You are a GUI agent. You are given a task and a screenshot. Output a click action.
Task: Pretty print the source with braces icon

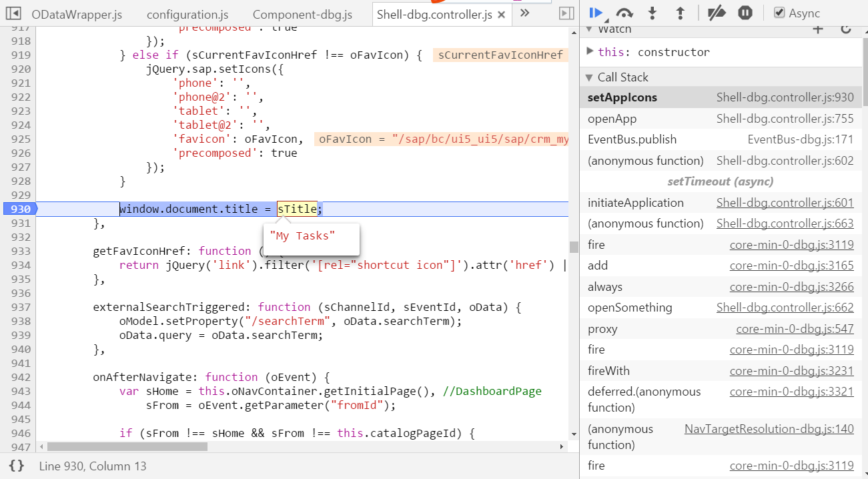pyautogui.click(x=17, y=466)
